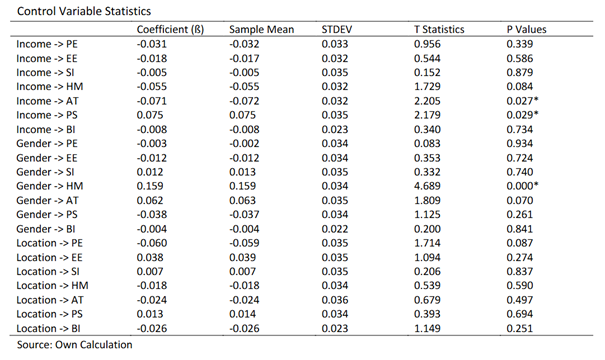
Task: Click the STDEV column header
Action: coord(337,30)
